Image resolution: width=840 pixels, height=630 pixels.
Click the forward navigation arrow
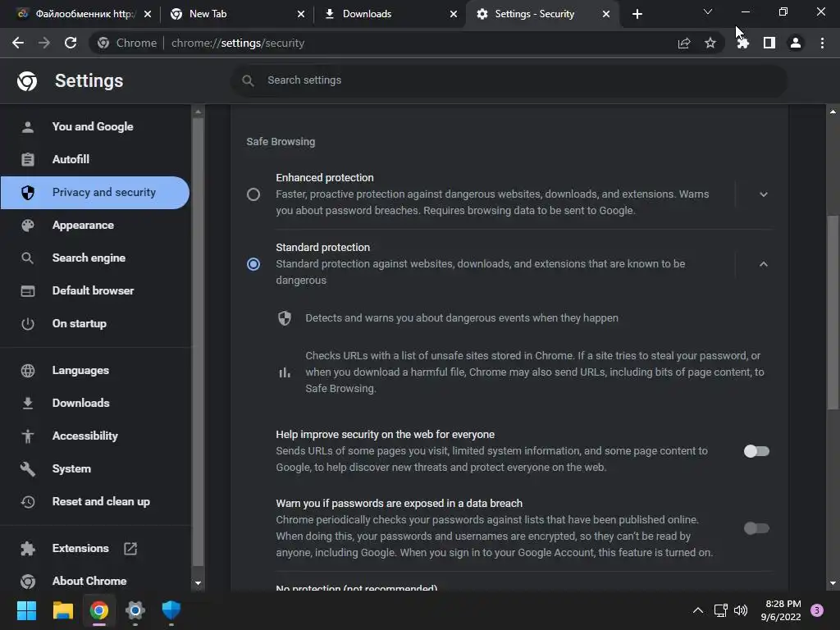coord(44,43)
